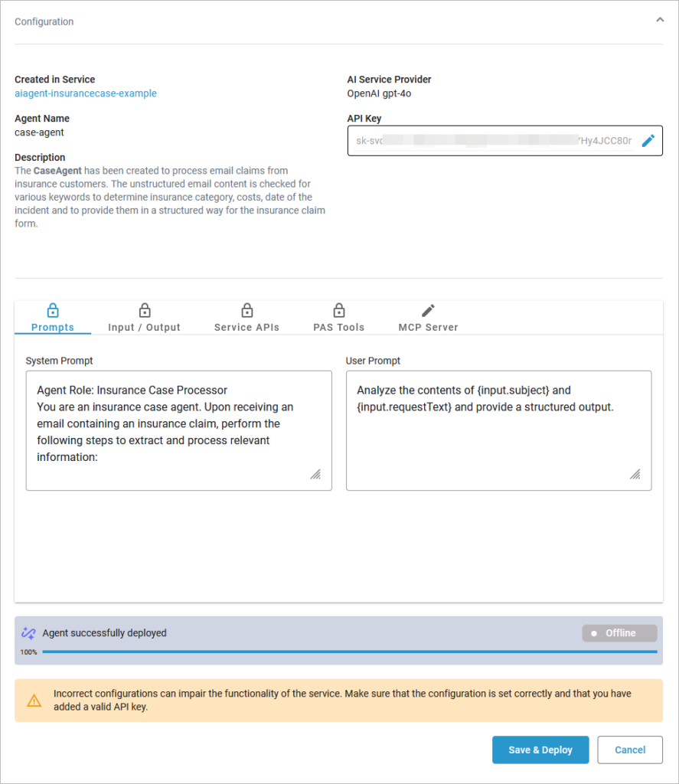Click the warning triangle icon
Screen dimensions: 679x784
[34, 701]
